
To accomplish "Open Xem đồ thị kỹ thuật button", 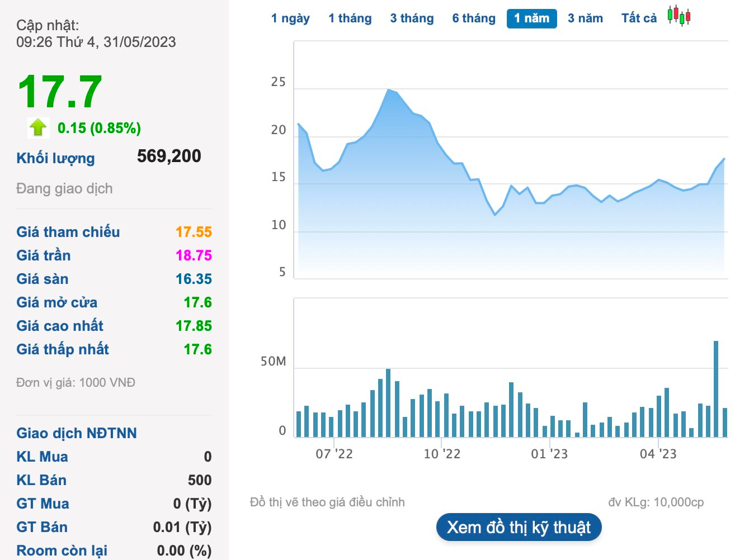I will 519,527.
